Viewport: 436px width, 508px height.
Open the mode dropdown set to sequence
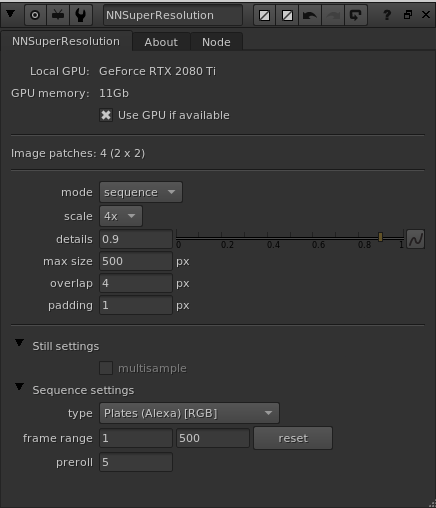141,192
